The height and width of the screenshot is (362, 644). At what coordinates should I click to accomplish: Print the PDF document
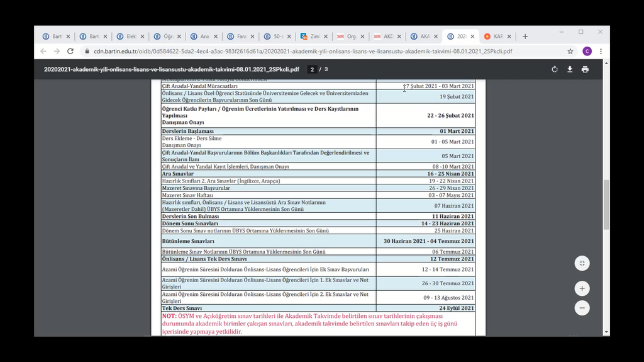click(585, 69)
